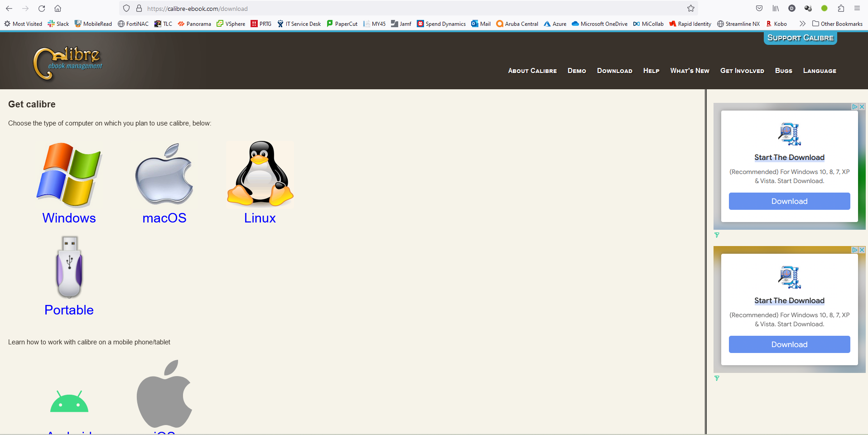The width and height of the screenshot is (868, 435).
Task: Open the tracking protection shield icon
Action: pyautogui.click(x=126, y=9)
